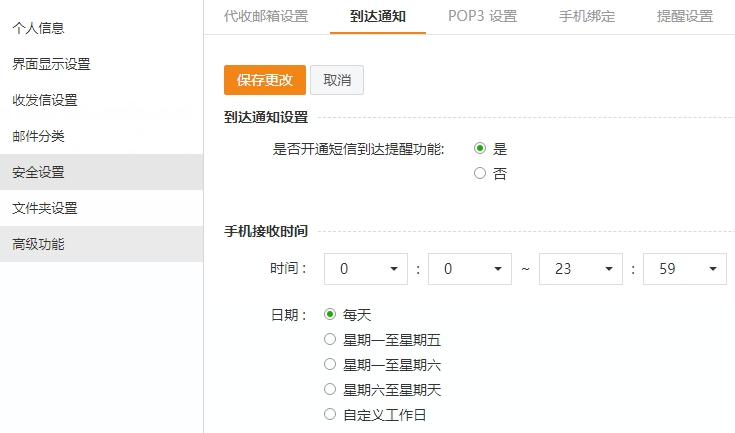The width and height of the screenshot is (735, 433).
Task: Open the start minute dropdown
Action: 470,269
